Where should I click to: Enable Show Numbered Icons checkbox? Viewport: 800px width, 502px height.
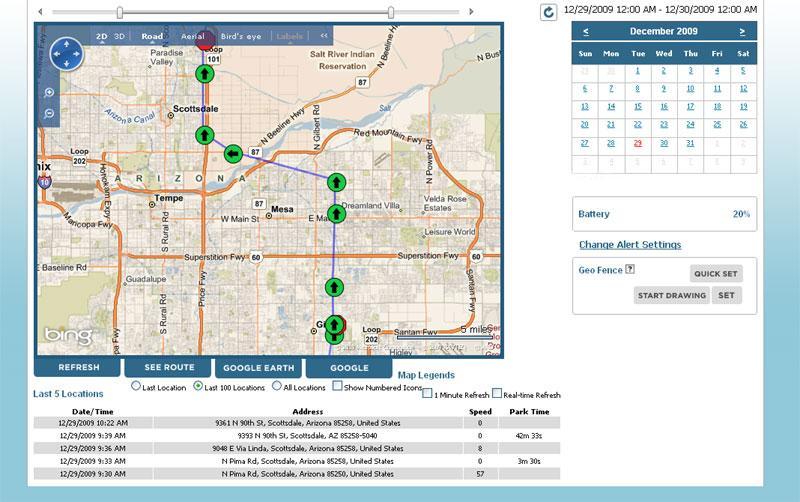(x=337, y=386)
